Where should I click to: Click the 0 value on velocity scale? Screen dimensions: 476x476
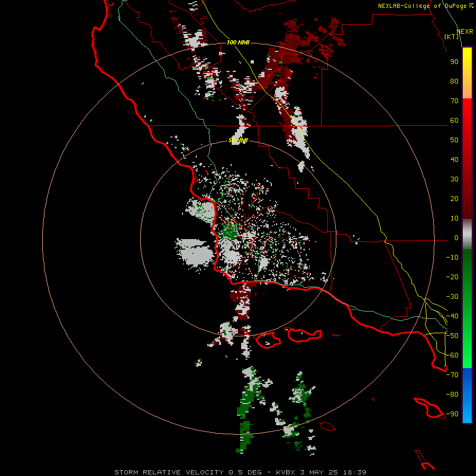456,238
